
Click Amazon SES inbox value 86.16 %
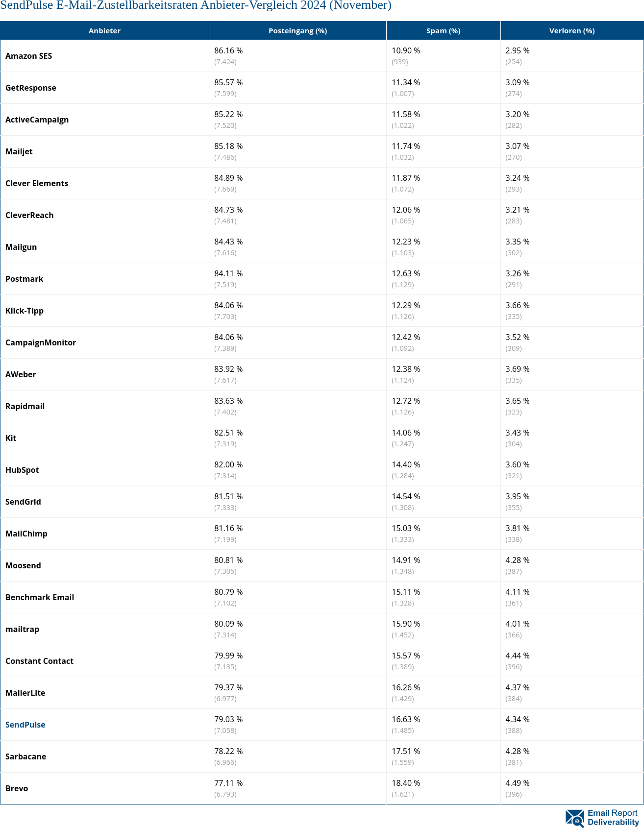click(228, 50)
